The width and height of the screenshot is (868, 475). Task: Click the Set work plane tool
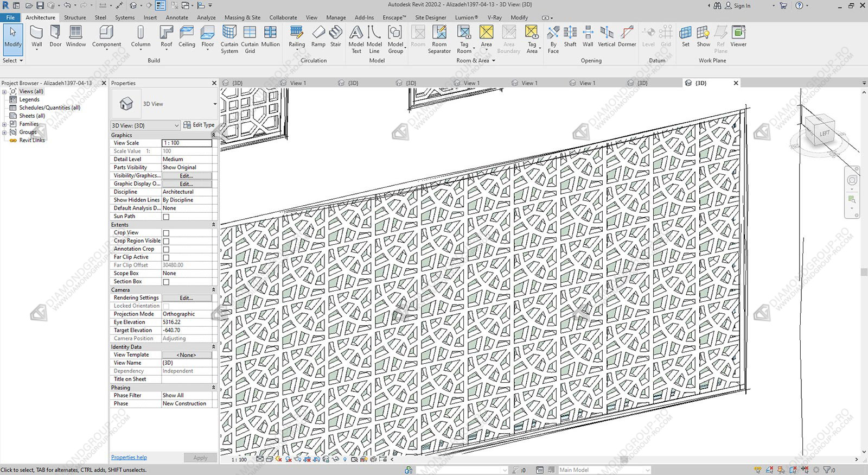[686, 37]
